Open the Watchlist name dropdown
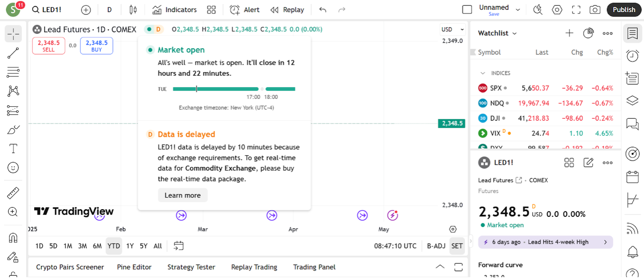The image size is (644, 279). [498, 33]
